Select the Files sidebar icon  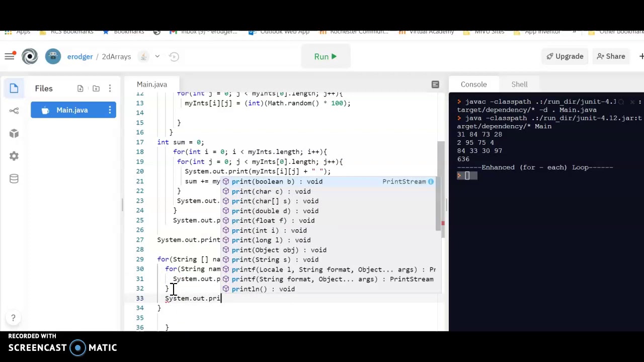pyautogui.click(x=14, y=88)
